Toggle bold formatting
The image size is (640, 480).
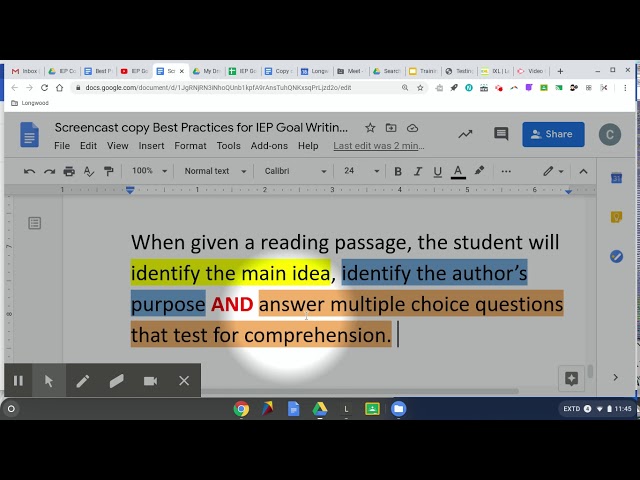pyautogui.click(x=398, y=171)
